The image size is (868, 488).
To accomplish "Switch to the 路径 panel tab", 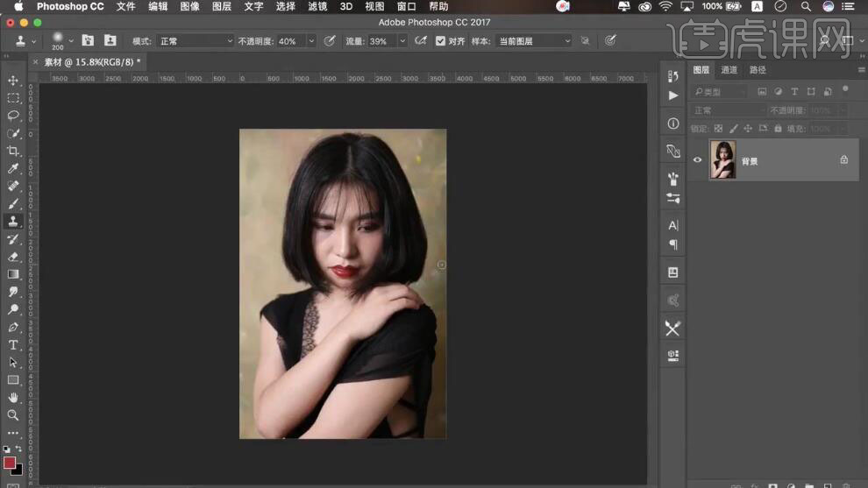I will point(758,70).
